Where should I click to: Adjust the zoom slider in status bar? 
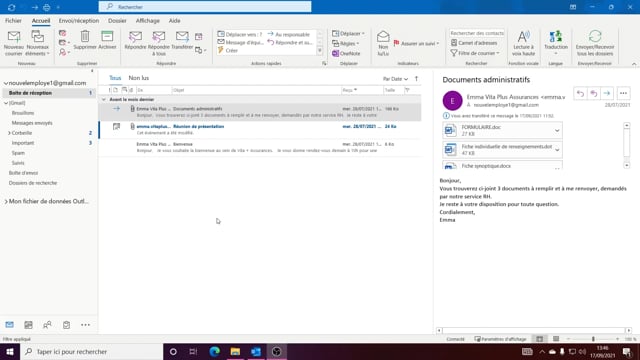coord(593,339)
